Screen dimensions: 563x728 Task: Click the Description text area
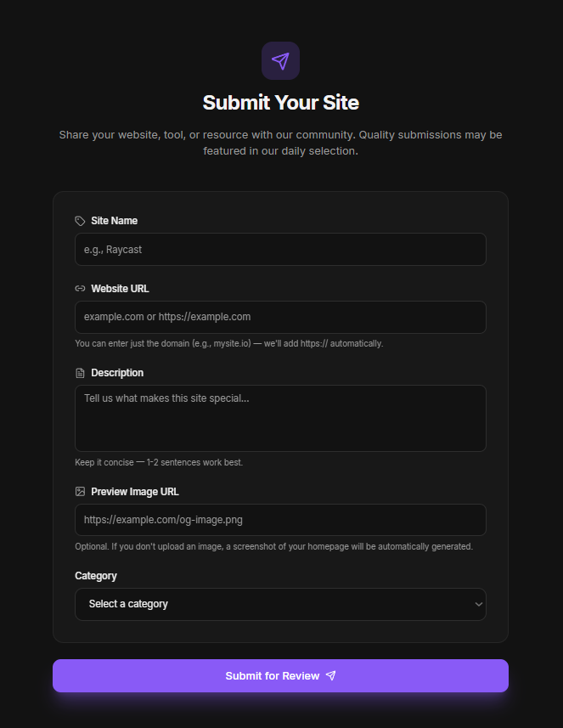click(x=280, y=418)
